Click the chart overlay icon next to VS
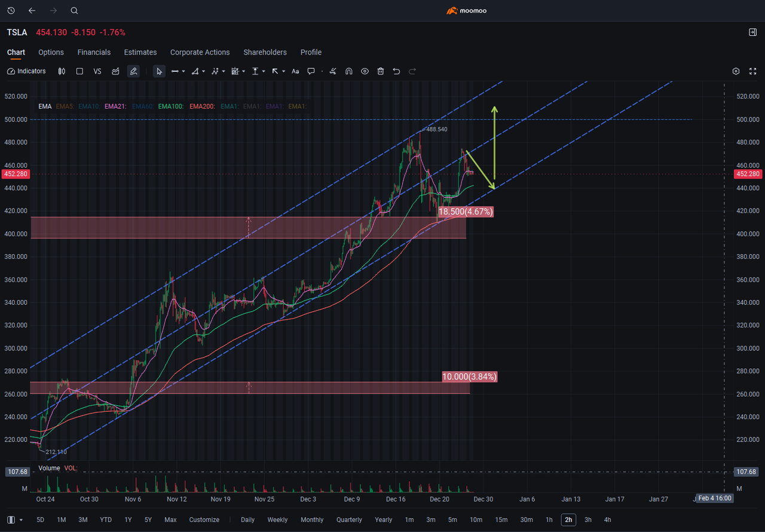765x532 pixels. tap(116, 71)
